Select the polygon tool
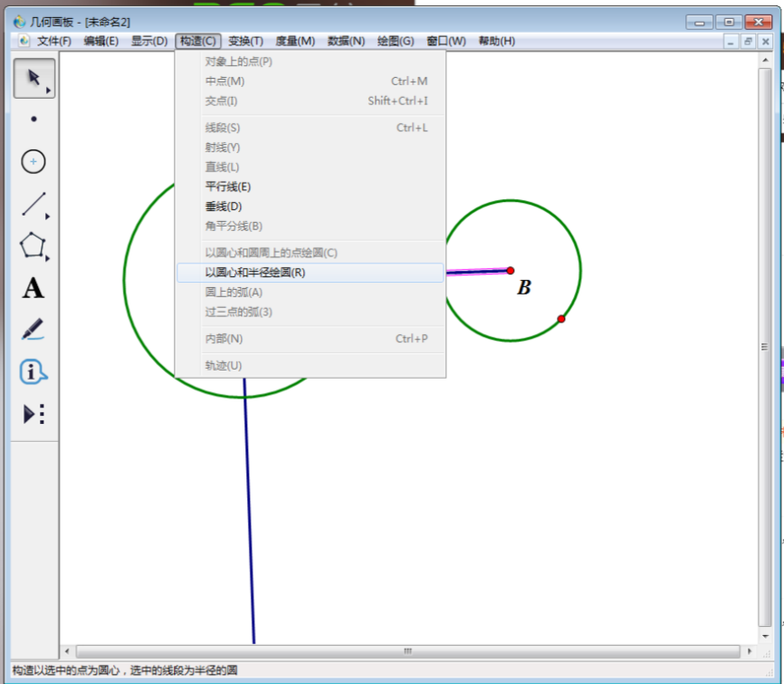 (x=33, y=246)
